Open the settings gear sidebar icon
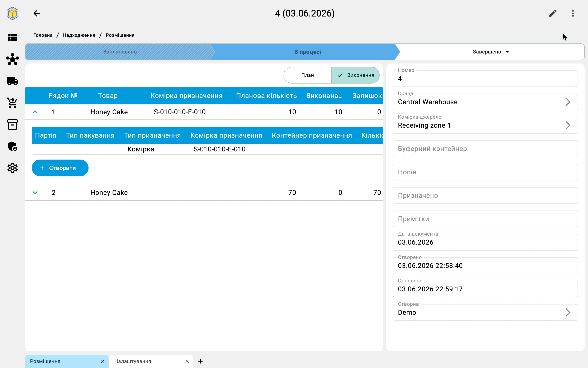 tap(12, 168)
